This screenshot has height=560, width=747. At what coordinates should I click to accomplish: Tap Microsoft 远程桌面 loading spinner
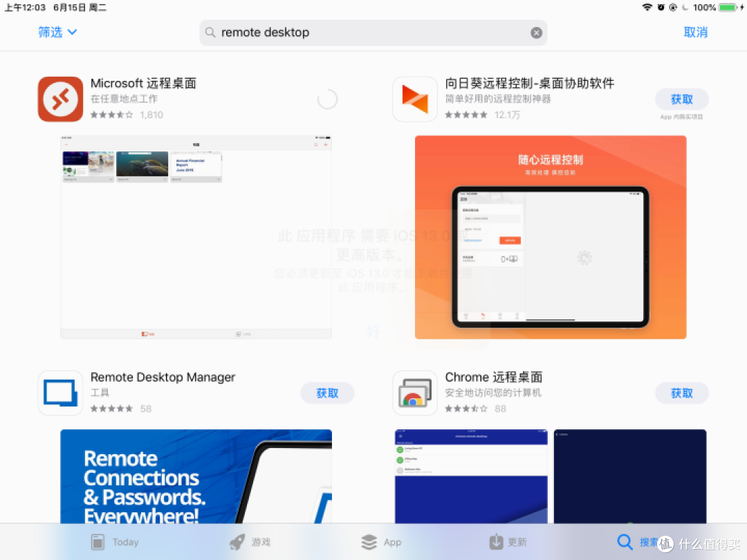[327, 99]
